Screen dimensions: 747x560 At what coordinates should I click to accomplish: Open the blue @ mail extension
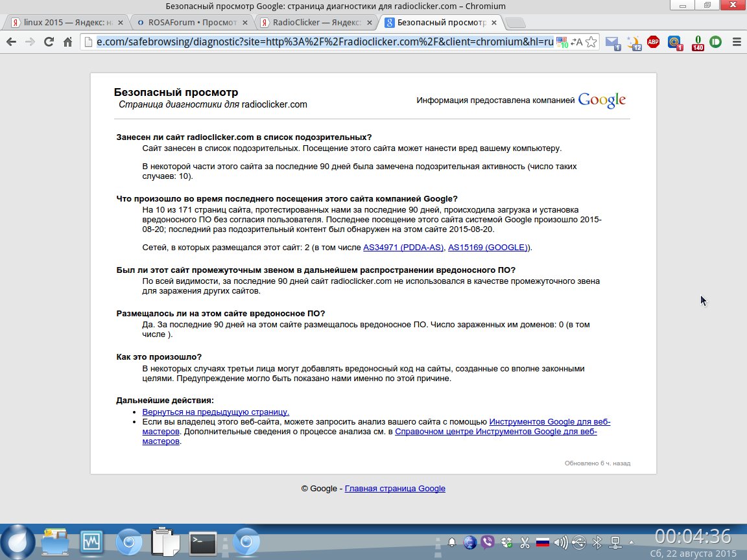click(675, 43)
